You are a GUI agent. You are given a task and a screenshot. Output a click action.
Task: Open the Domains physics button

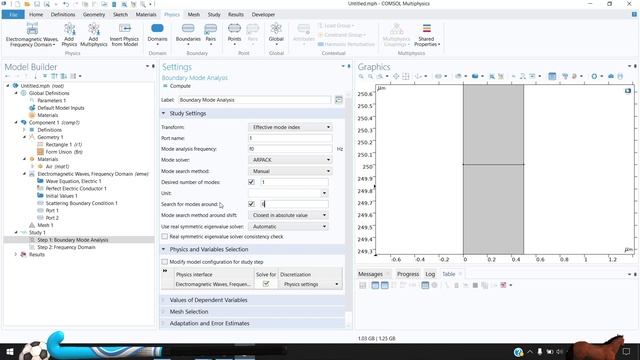click(157, 34)
